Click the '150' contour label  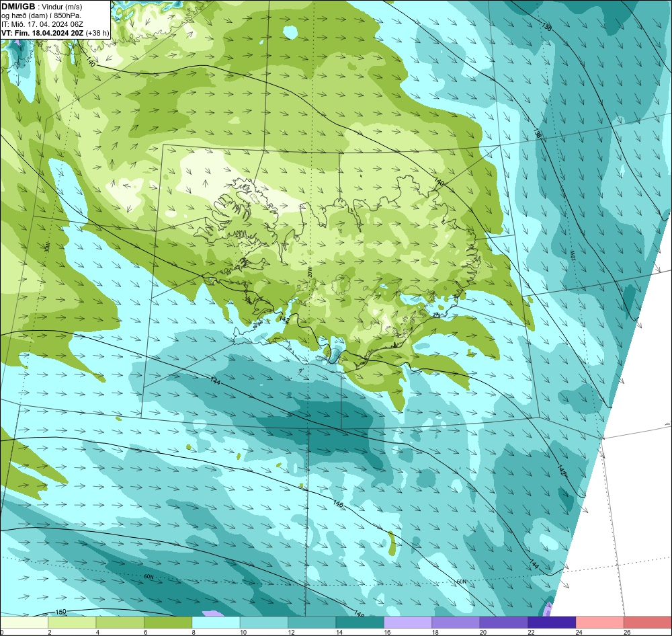coord(61,612)
